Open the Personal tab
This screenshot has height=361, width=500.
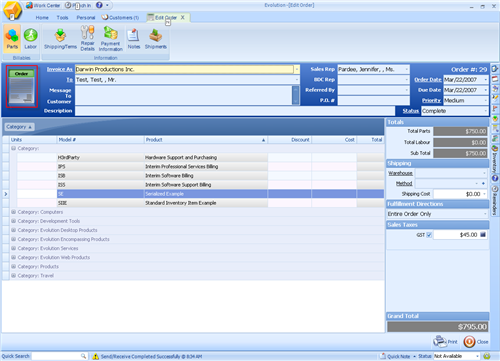pos(86,18)
